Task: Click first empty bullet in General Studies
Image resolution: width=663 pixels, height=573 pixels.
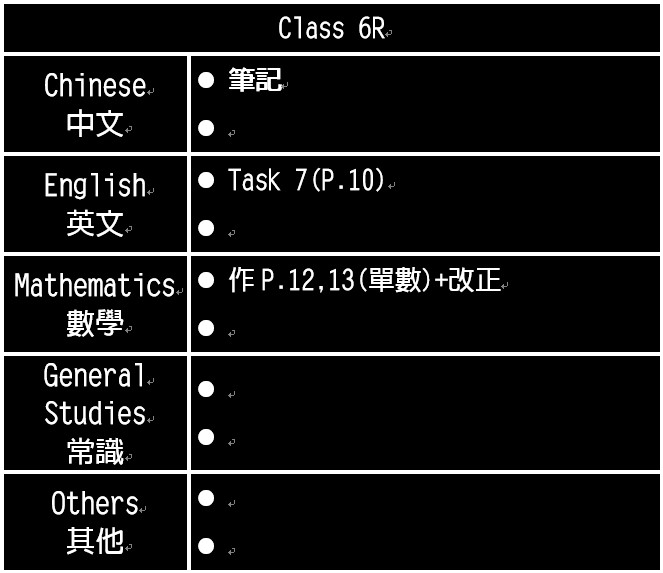Action: pos(206,389)
